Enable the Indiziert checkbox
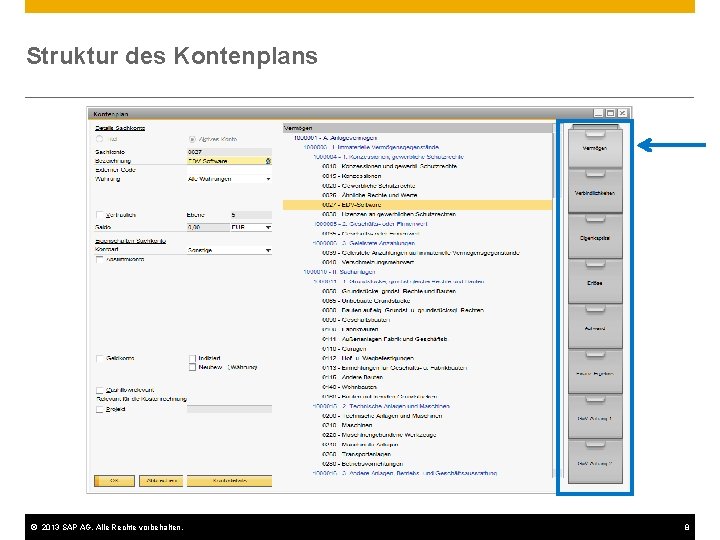The width and height of the screenshot is (720, 540). pyautogui.click(x=192, y=358)
